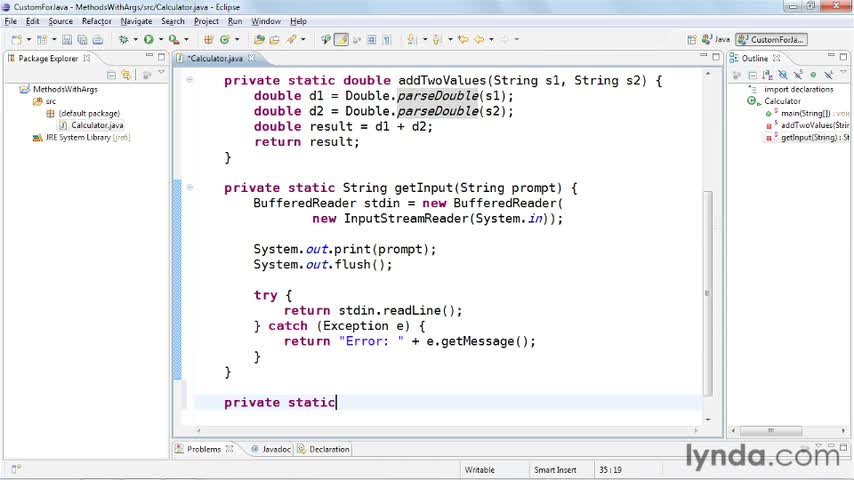Click the Save icon in toolbar

[x=66, y=40]
